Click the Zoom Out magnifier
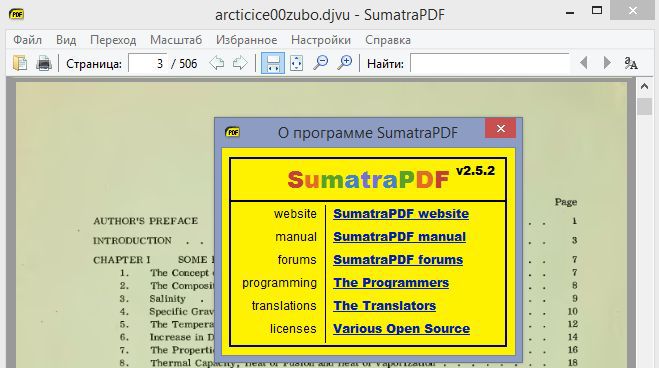659x368 pixels. 320,63
